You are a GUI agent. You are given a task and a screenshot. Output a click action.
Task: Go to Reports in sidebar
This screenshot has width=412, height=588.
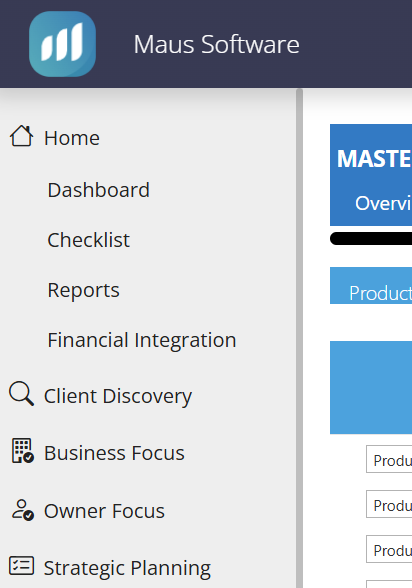(83, 290)
